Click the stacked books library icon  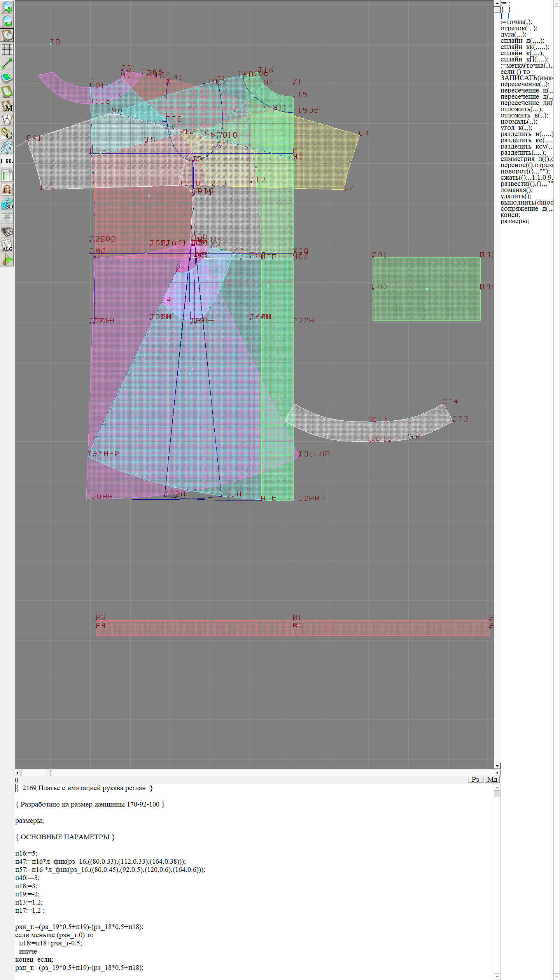click(7, 231)
